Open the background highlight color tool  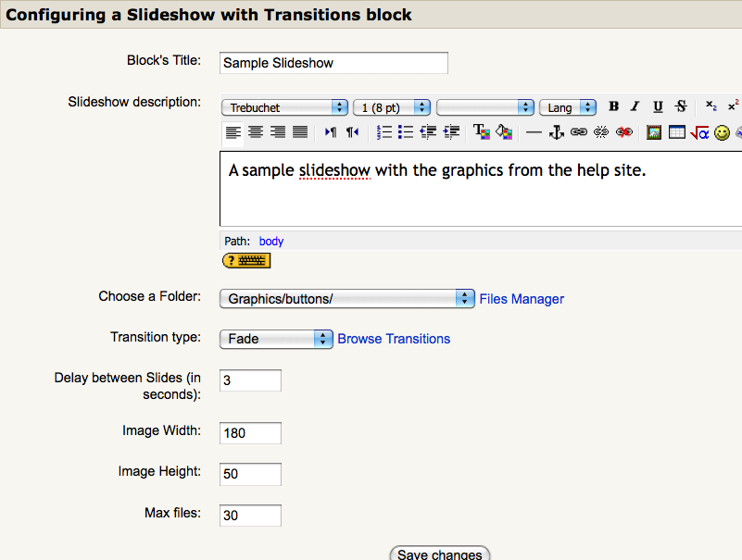507,132
